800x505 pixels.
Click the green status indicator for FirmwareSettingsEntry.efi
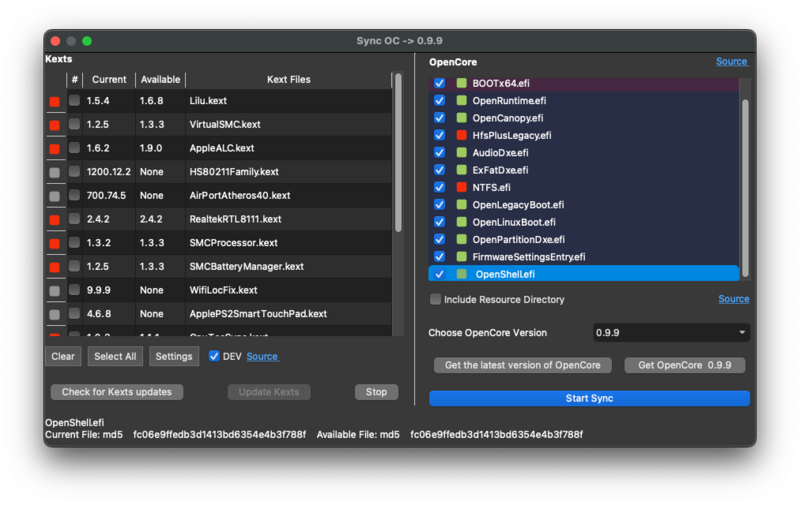462,257
